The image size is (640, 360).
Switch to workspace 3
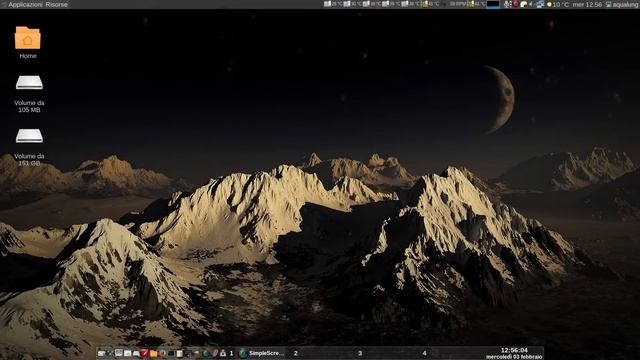(x=360, y=353)
